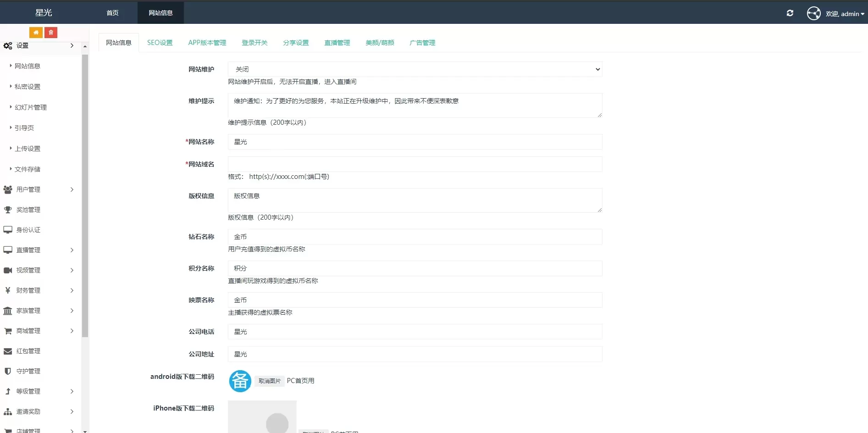Open the 网站维护 dropdown select
The height and width of the screenshot is (433, 868).
point(415,69)
